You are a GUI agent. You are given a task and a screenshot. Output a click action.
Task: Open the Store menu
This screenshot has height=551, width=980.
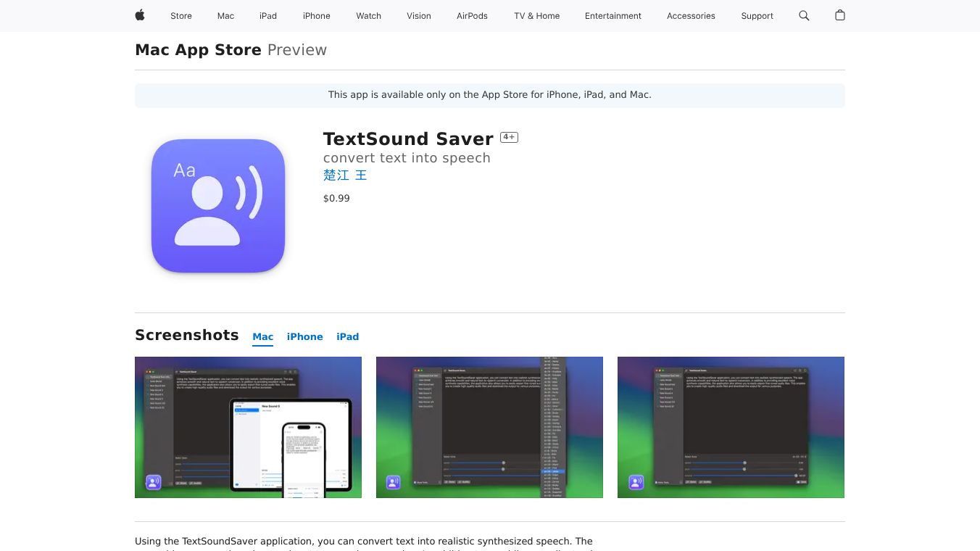coord(181,16)
